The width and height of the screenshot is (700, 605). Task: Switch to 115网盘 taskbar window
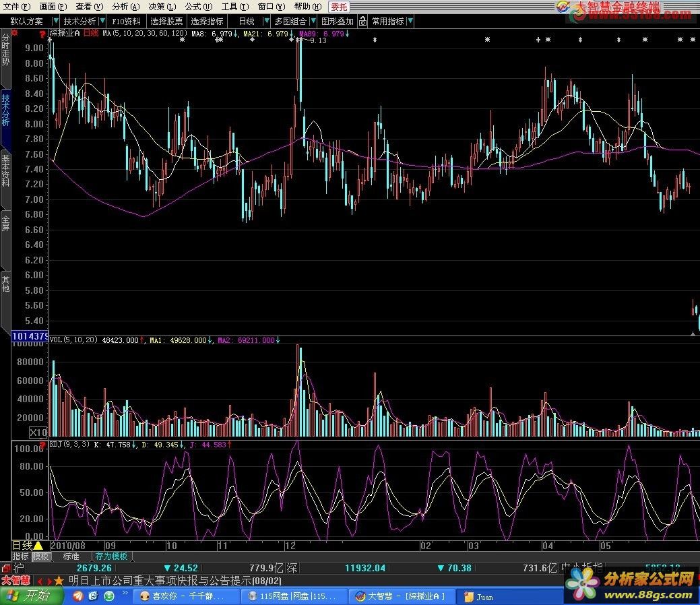click(294, 596)
